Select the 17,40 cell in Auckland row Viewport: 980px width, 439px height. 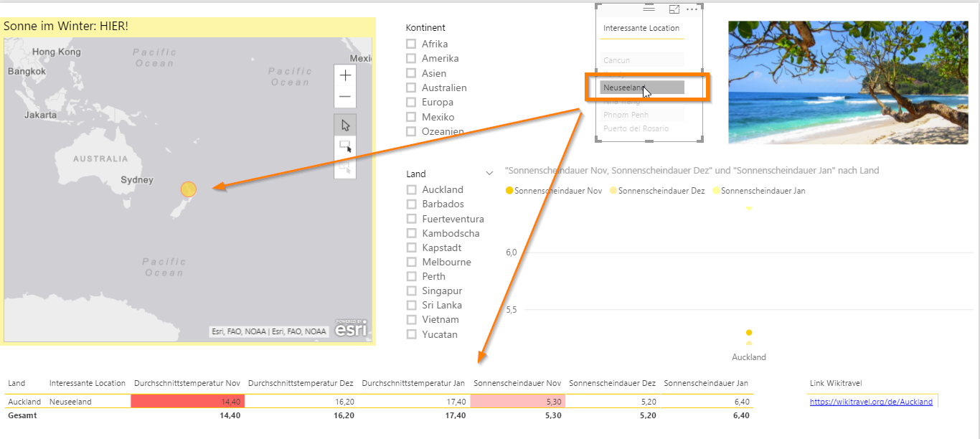point(414,402)
